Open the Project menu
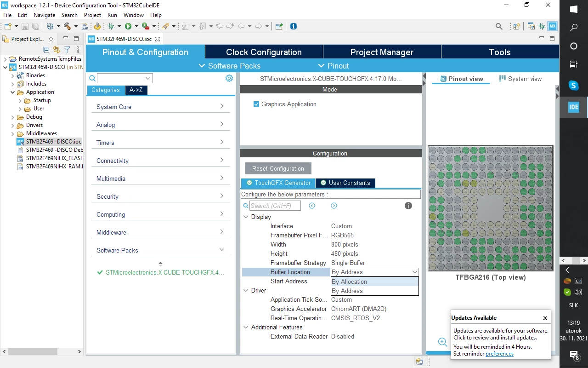This screenshot has height=368, width=588. click(x=92, y=15)
